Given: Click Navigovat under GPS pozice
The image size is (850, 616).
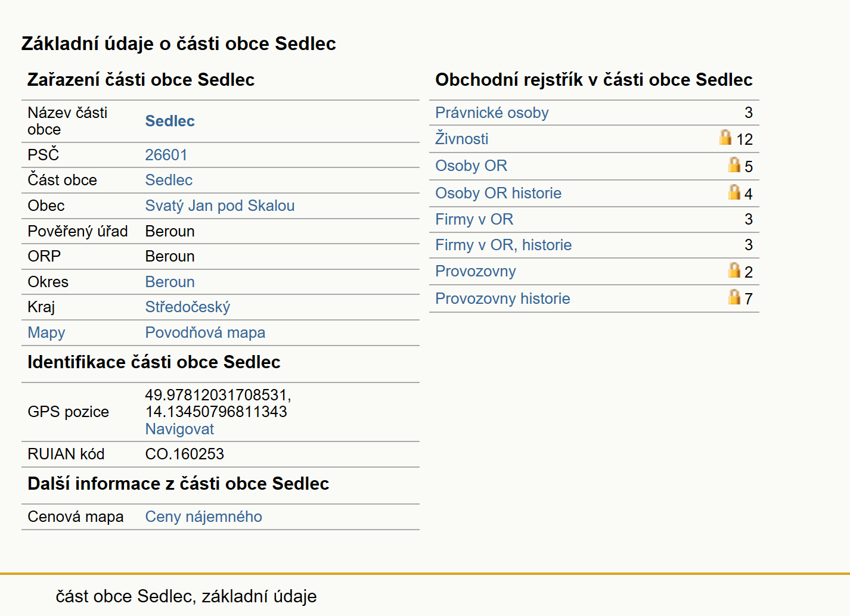Looking at the screenshot, I should (x=179, y=429).
